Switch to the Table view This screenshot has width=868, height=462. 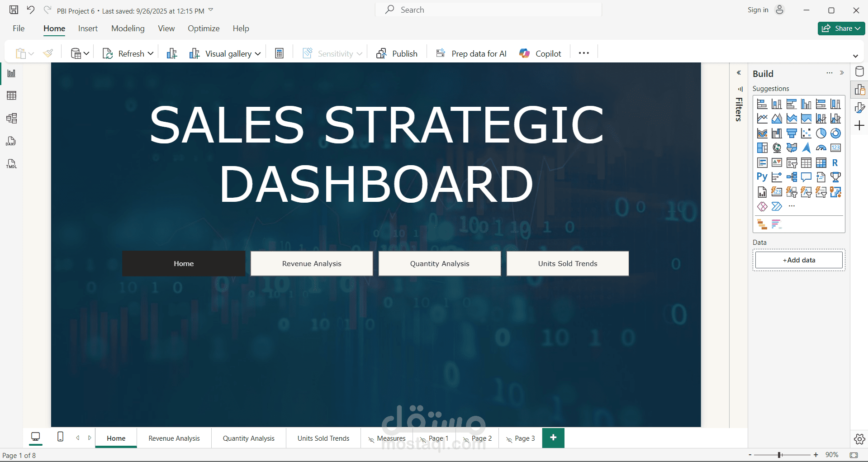pos(11,95)
